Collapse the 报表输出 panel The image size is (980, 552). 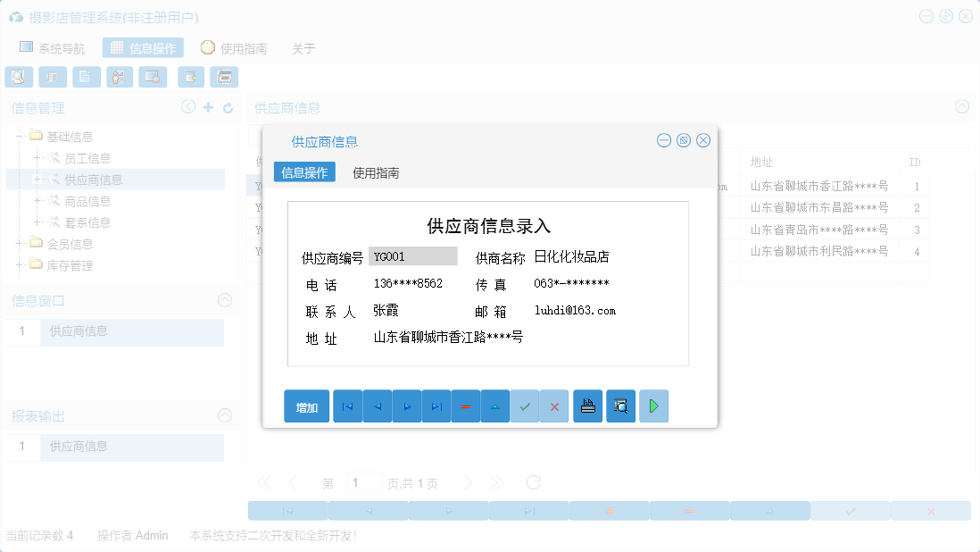coord(224,415)
